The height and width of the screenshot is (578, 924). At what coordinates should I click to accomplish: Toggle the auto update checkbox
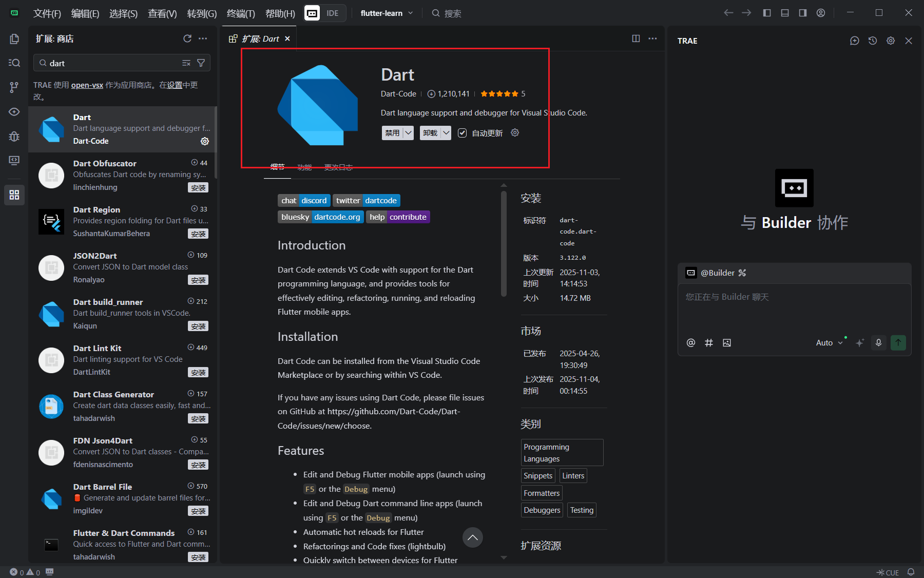coord(462,133)
